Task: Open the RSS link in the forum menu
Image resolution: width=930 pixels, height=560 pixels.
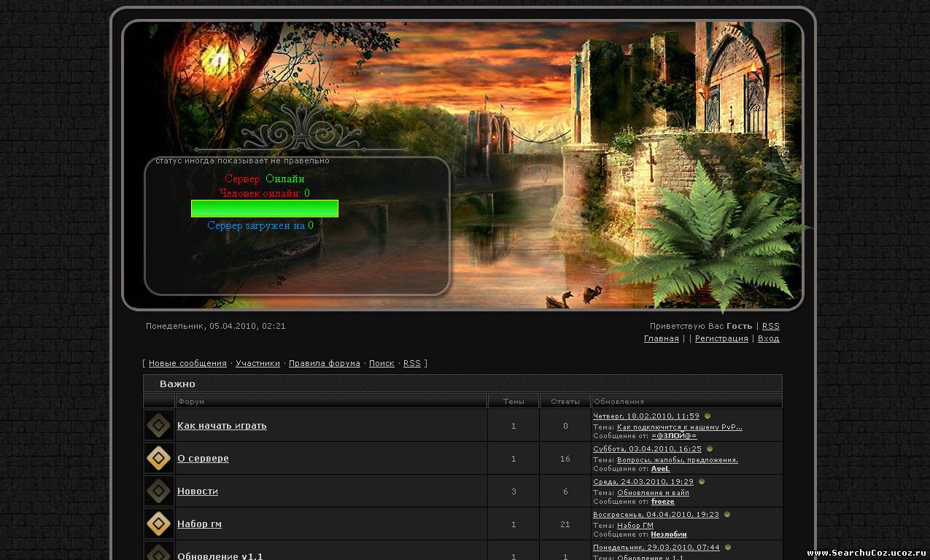Action: [x=412, y=363]
